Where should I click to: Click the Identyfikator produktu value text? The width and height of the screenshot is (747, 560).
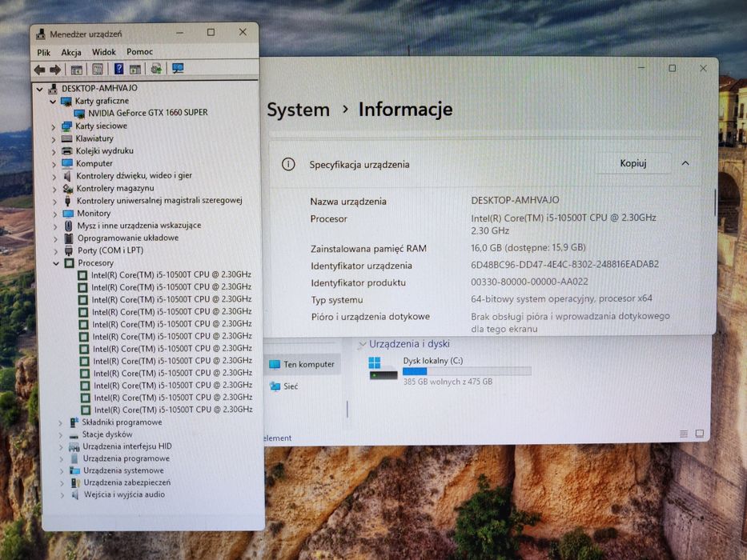[x=529, y=282]
